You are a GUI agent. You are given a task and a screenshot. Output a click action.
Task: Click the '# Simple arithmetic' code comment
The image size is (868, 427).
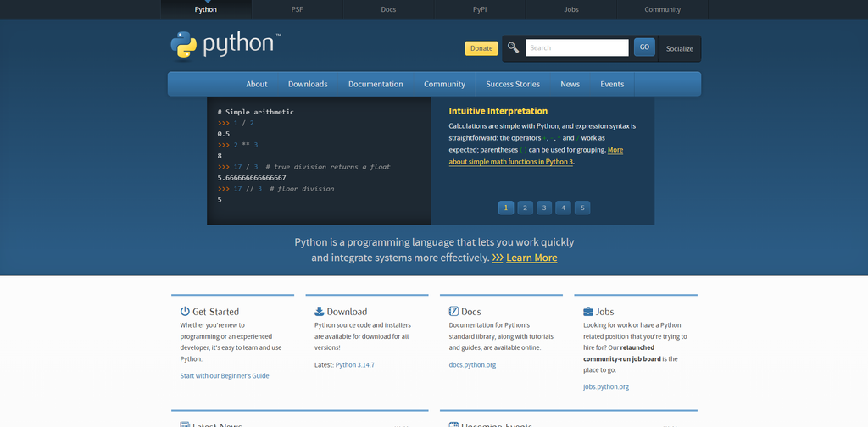(x=256, y=112)
